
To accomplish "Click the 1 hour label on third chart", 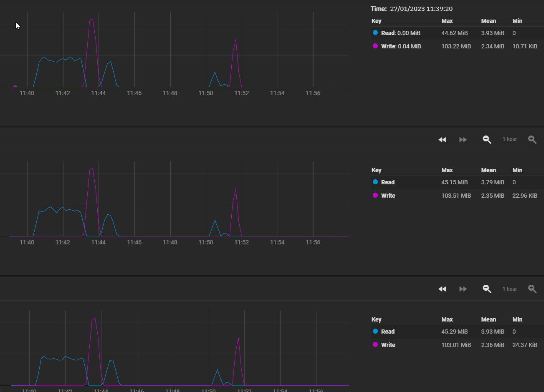I will [x=510, y=289].
